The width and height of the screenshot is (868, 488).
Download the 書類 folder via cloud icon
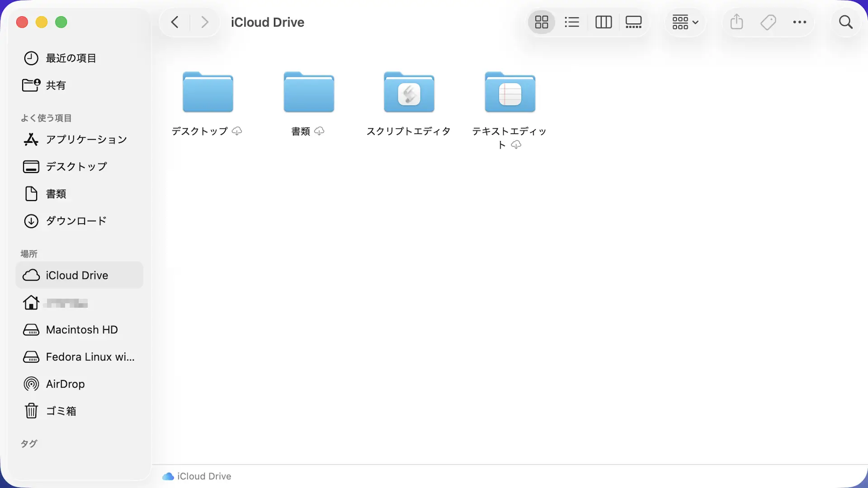[320, 131]
